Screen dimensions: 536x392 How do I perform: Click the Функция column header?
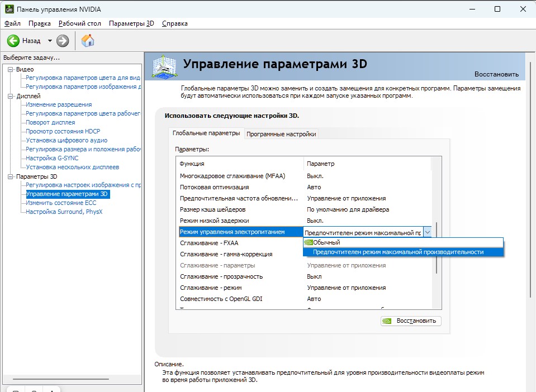pyautogui.click(x=240, y=164)
